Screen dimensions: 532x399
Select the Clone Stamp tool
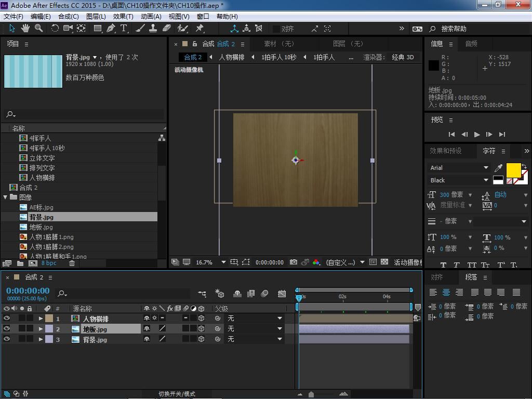[153, 29]
